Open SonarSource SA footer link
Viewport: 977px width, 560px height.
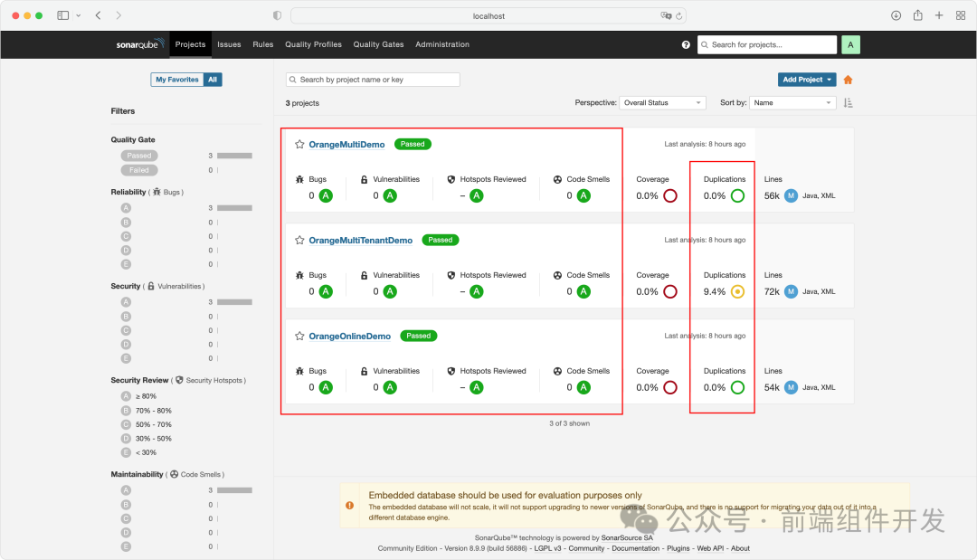(x=627, y=537)
